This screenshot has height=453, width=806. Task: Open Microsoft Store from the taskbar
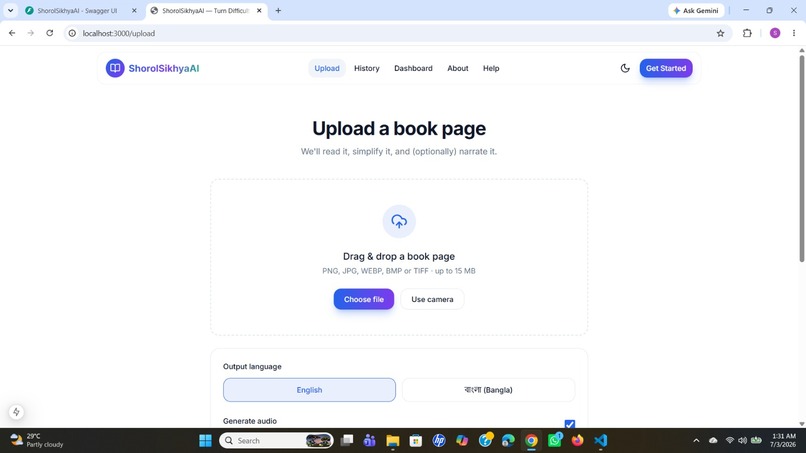(x=416, y=441)
